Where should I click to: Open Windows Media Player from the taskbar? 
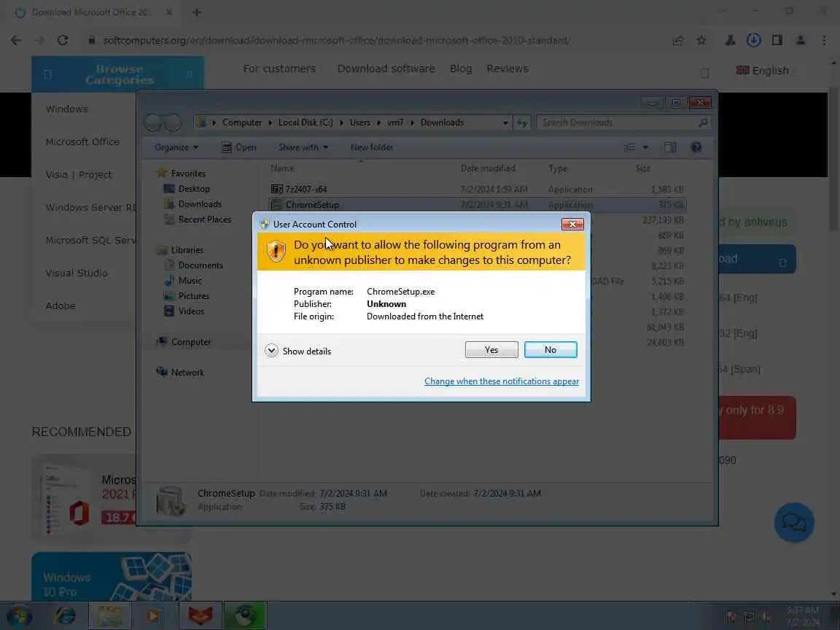pos(154,616)
